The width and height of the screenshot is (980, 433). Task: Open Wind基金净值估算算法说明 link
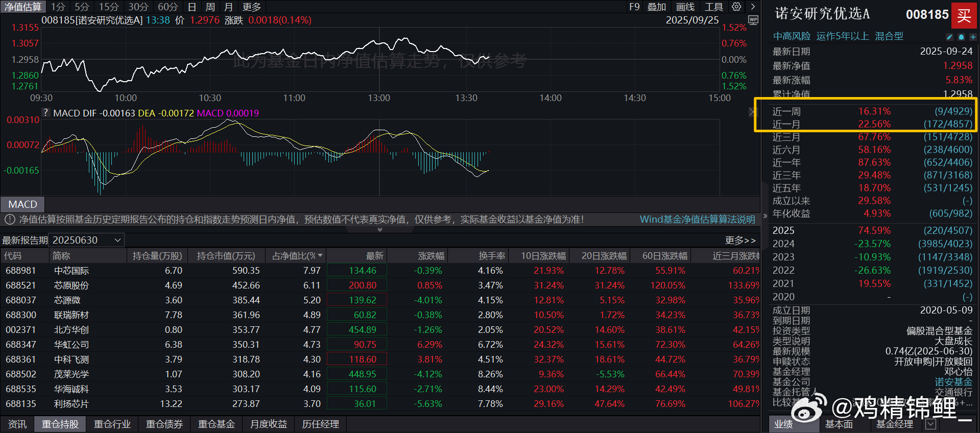tap(697, 220)
